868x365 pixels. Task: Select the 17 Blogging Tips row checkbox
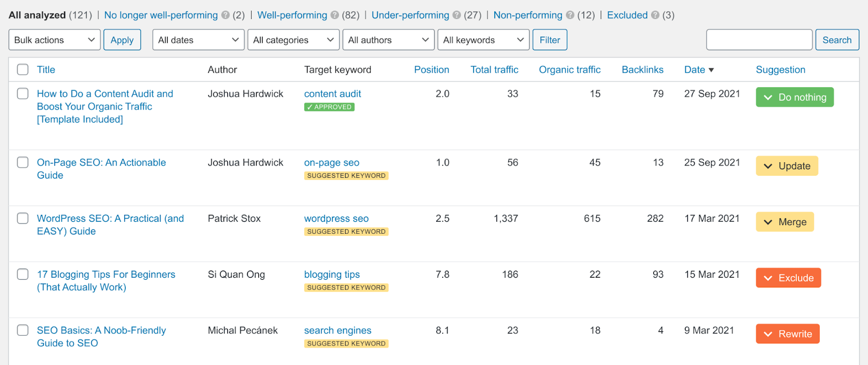(23, 274)
